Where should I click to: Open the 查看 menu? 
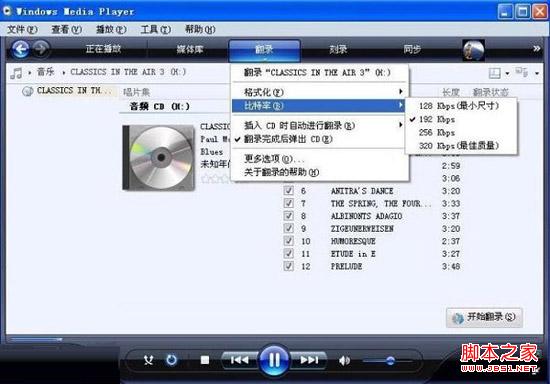67,29
